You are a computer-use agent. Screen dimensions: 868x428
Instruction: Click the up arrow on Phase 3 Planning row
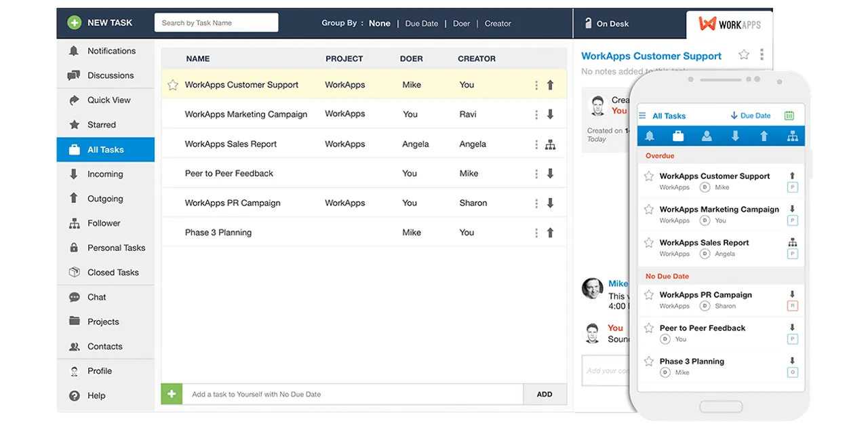point(550,233)
